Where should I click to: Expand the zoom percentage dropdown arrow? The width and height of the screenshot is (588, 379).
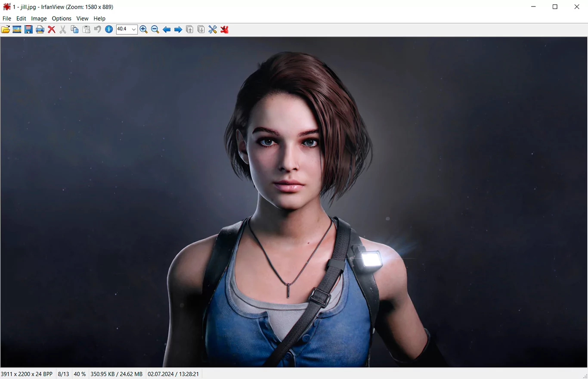click(134, 29)
